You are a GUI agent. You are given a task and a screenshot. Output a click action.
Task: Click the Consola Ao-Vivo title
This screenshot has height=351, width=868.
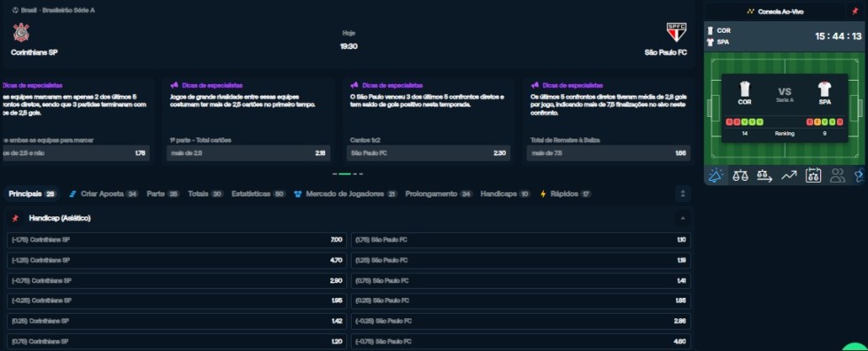780,11
